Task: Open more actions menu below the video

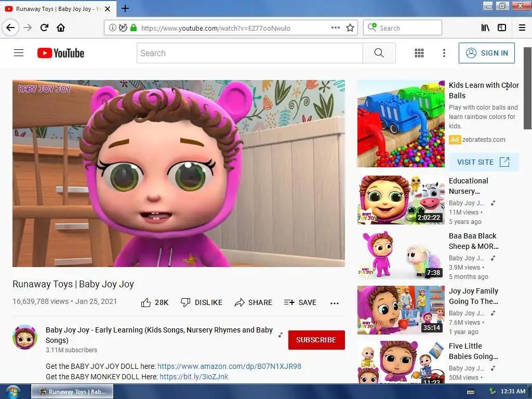Action: click(335, 303)
